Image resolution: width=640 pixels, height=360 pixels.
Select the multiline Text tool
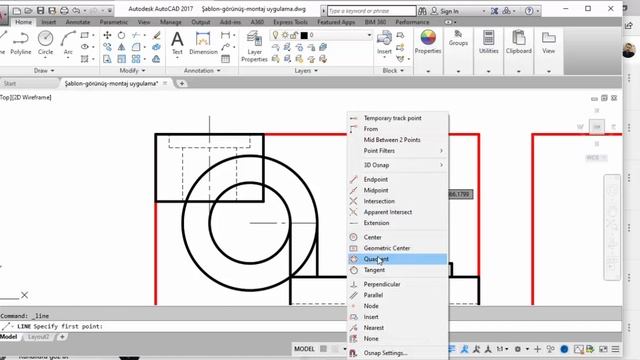[177, 43]
